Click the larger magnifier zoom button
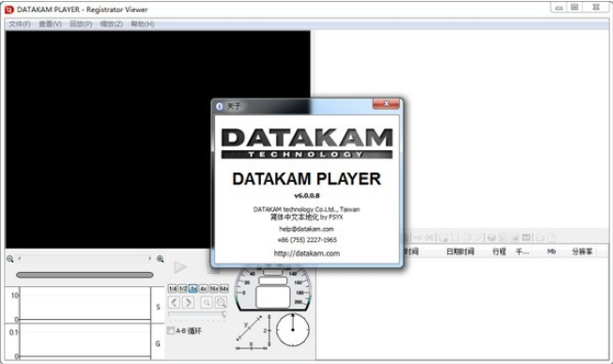The width and height of the screenshot is (613, 364). pos(221,302)
